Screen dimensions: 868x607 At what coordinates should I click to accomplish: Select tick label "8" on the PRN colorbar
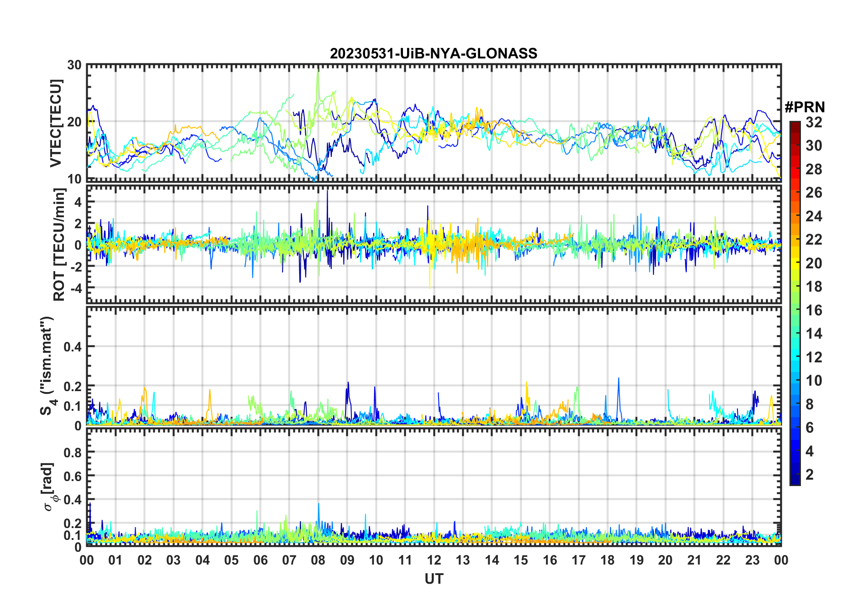810,404
